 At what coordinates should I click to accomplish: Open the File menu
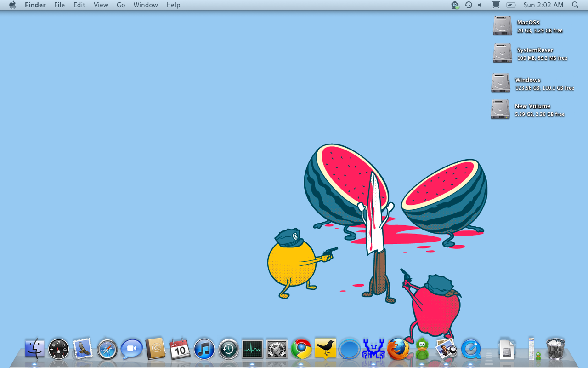click(x=59, y=5)
